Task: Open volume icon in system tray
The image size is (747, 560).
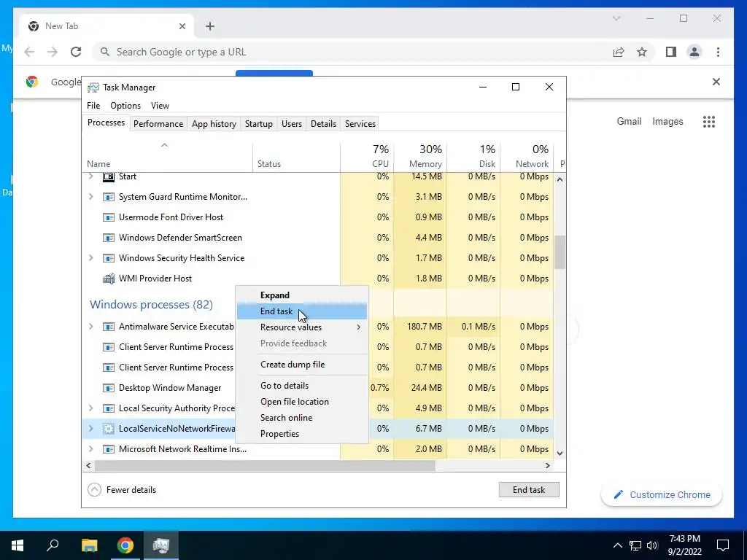Action: coord(652,545)
